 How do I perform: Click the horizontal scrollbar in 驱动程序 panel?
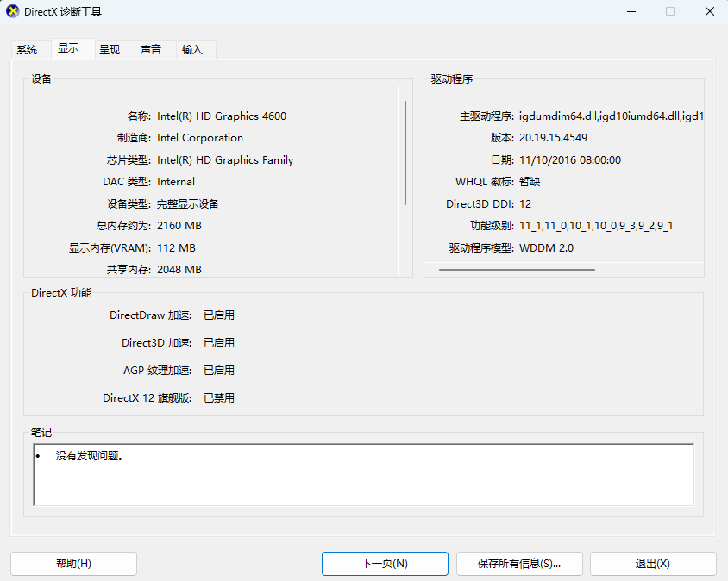(x=517, y=270)
